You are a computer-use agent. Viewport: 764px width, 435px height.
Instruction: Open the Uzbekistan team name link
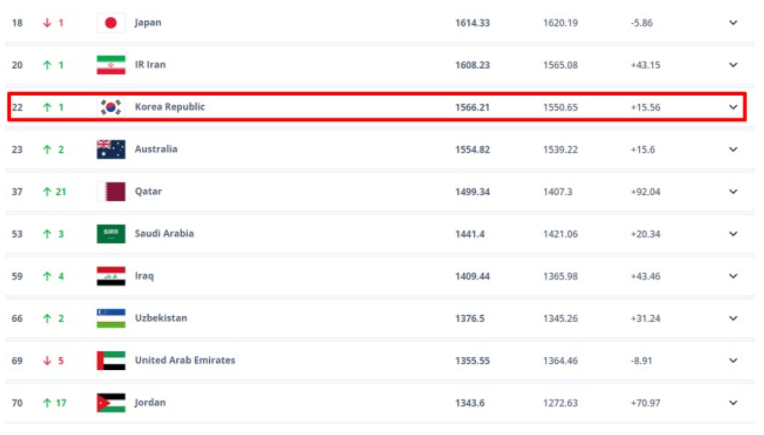pyautogui.click(x=160, y=318)
